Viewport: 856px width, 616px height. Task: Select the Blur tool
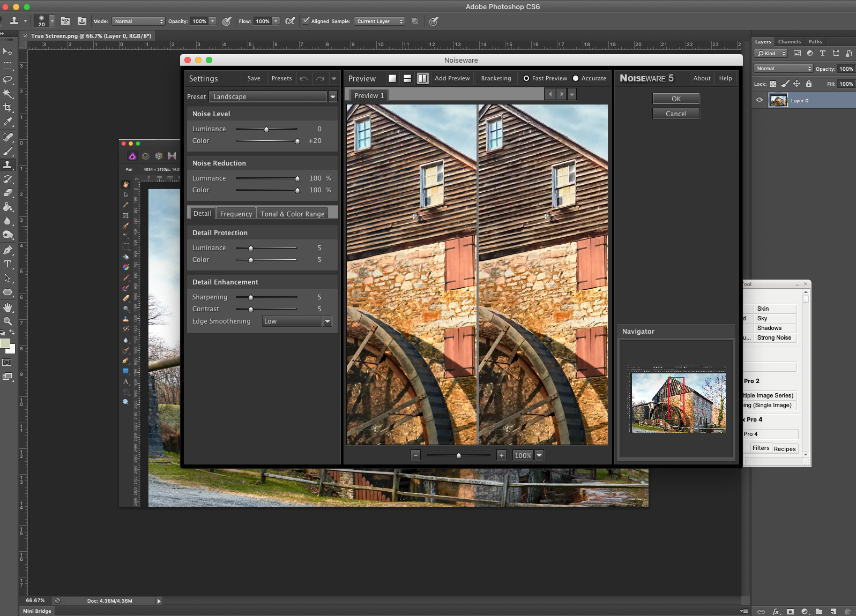click(x=8, y=221)
